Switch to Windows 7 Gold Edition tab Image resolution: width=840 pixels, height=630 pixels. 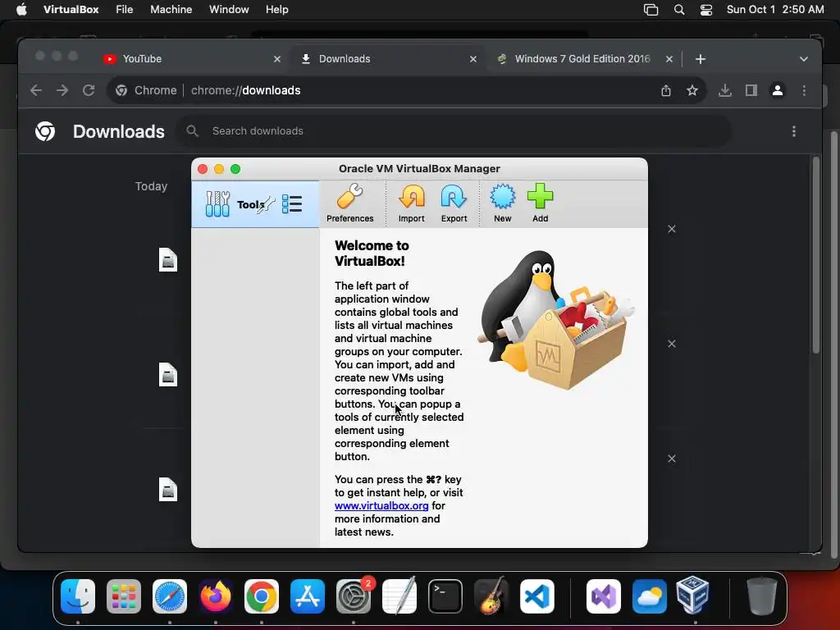[582, 59]
